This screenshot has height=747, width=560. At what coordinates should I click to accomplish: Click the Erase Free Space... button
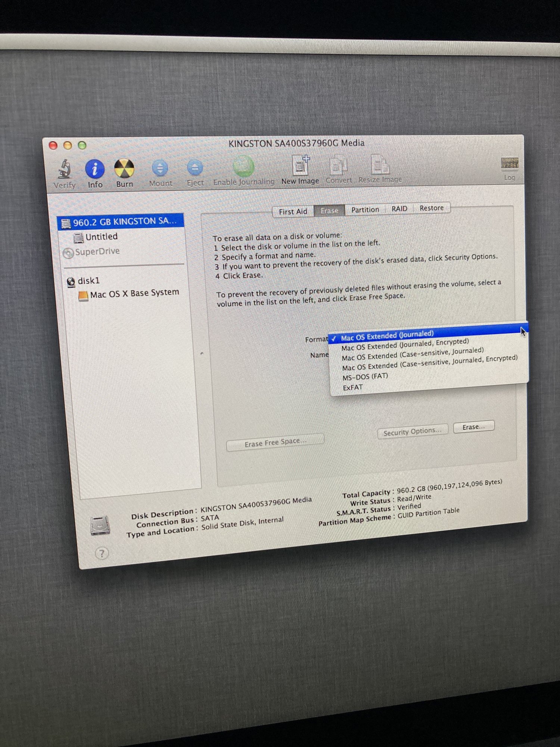(275, 442)
